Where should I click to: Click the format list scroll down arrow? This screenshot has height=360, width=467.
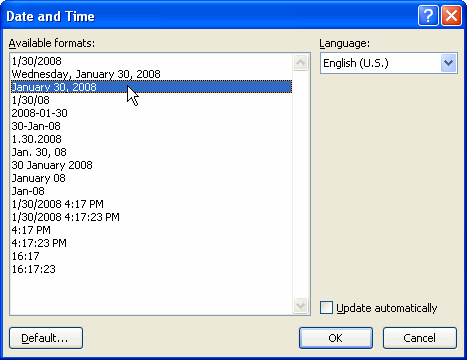[x=300, y=305]
